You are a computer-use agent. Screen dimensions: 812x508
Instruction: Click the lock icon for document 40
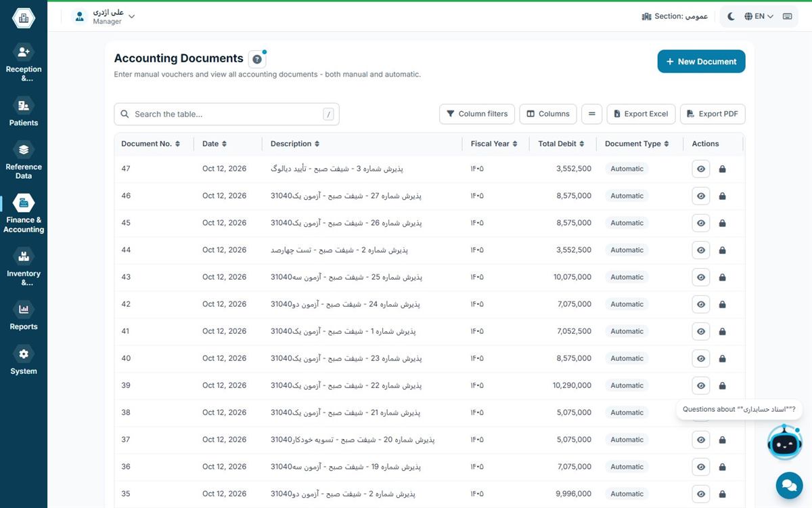point(722,359)
